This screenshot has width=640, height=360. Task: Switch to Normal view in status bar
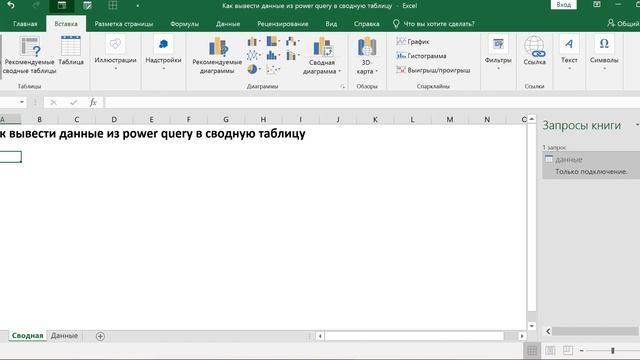[532, 351]
